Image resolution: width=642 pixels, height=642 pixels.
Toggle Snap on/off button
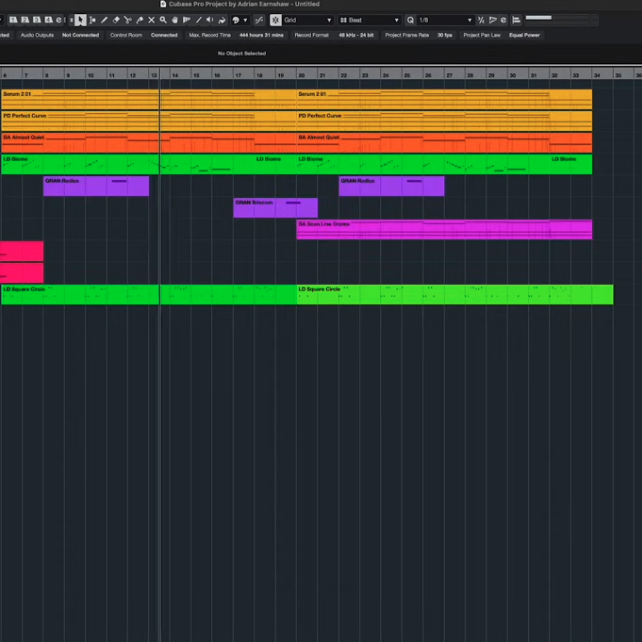click(x=276, y=20)
